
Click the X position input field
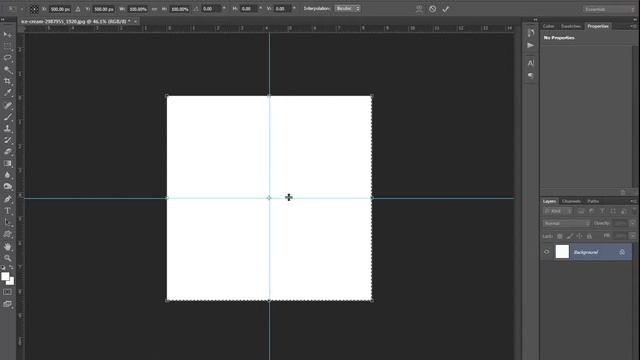click(x=60, y=9)
